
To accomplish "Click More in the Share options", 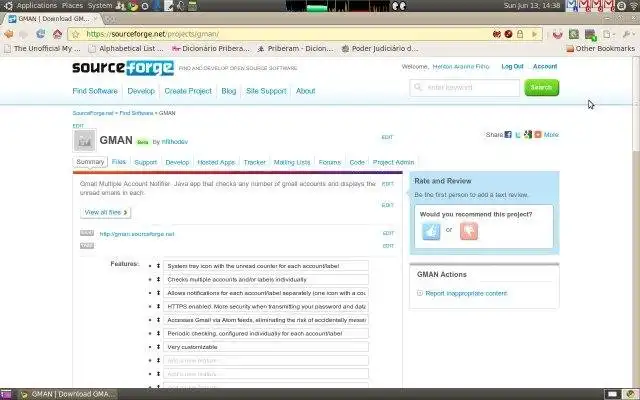I will (551, 135).
